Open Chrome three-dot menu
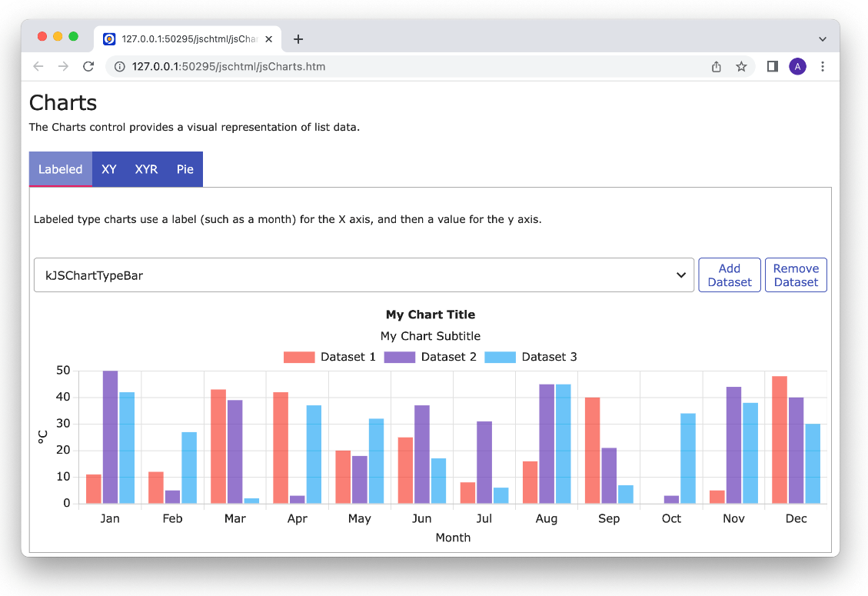The image size is (868, 596). (823, 66)
